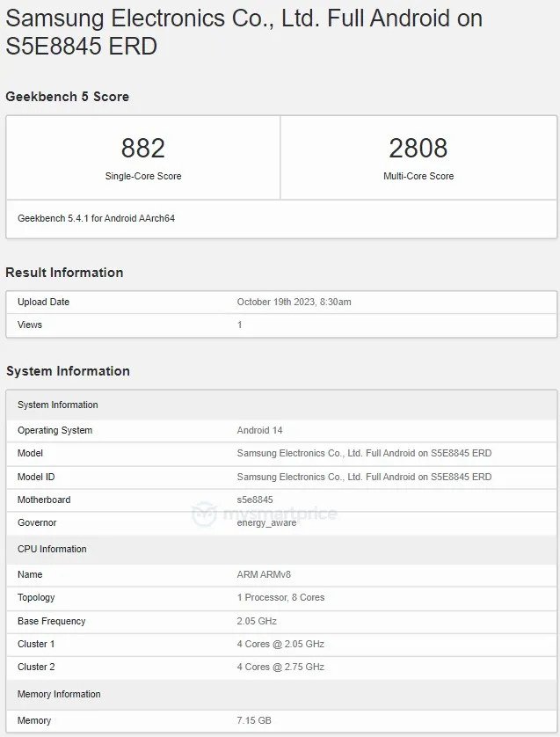Click the single-core score 882
Screen dimensions: 560x737
(142, 148)
